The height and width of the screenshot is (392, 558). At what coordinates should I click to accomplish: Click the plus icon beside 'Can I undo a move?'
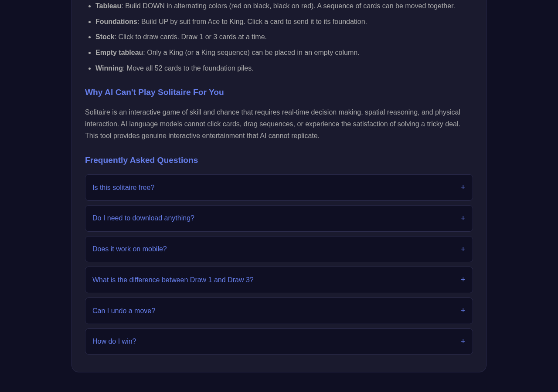point(463,311)
